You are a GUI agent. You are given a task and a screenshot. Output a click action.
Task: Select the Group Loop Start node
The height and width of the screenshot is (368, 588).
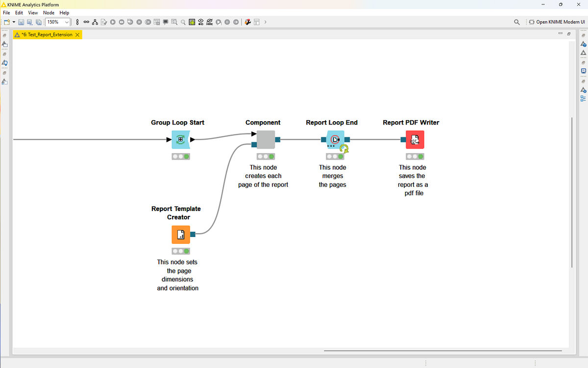[180, 139]
